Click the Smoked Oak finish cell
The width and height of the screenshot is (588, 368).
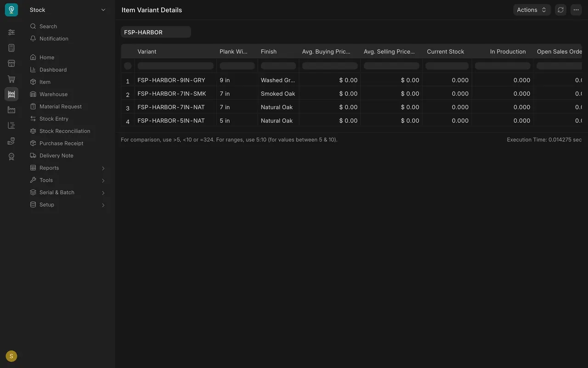pyautogui.click(x=278, y=93)
